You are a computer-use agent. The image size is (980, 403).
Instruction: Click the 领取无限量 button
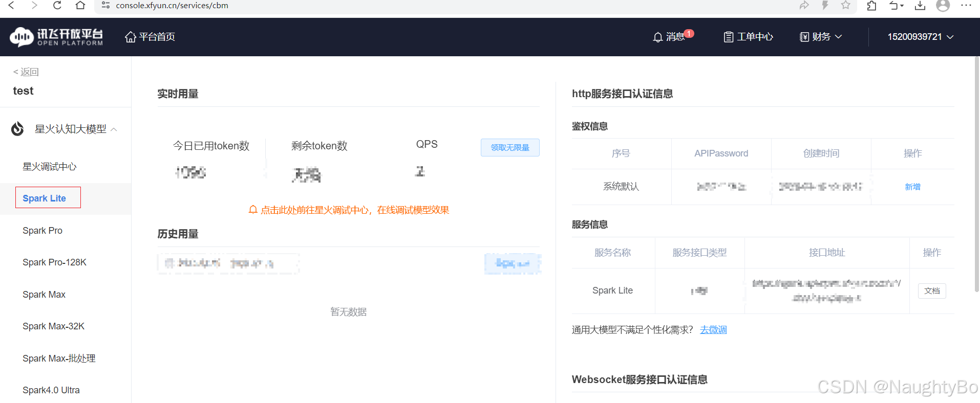510,147
